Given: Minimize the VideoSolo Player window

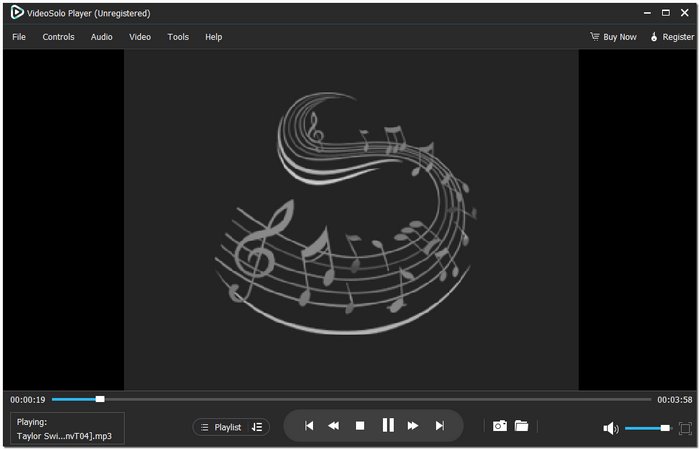Looking at the screenshot, I should 647,13.
